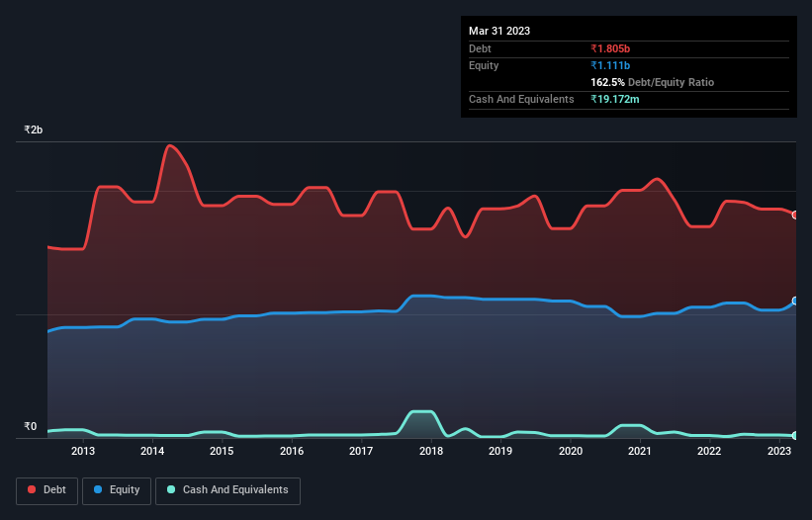Select the 2018 x-axis label
812x520 pixels.
[x=431, y=451]
